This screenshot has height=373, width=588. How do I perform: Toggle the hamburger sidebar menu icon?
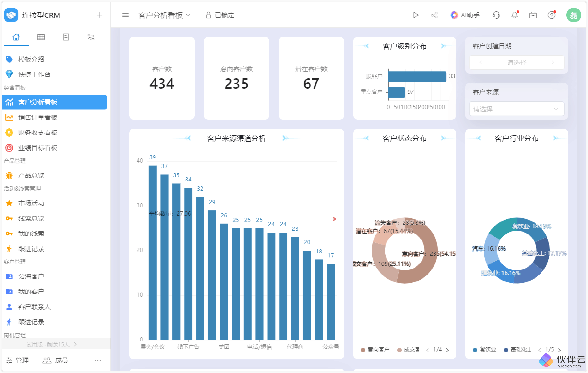tap(125, 15)
